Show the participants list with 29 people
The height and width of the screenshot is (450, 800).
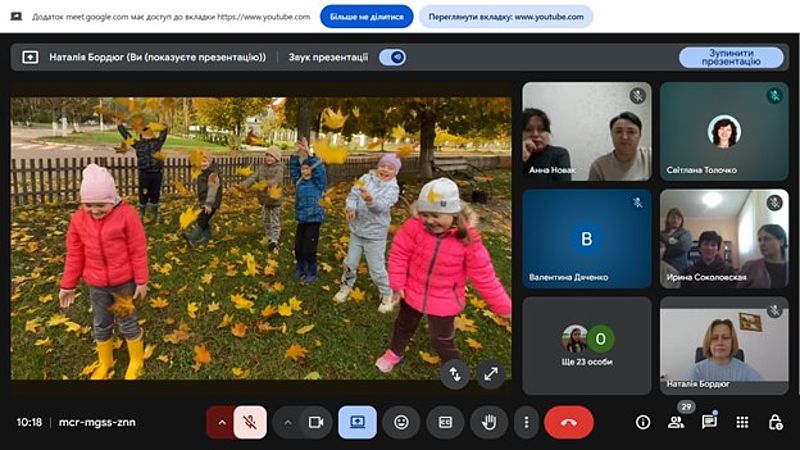pyautogui.click(x=676, y=422)
